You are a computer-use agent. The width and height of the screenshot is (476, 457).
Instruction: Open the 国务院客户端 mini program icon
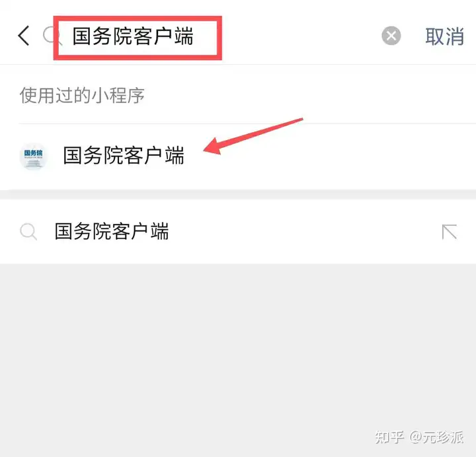click(34, 156)
